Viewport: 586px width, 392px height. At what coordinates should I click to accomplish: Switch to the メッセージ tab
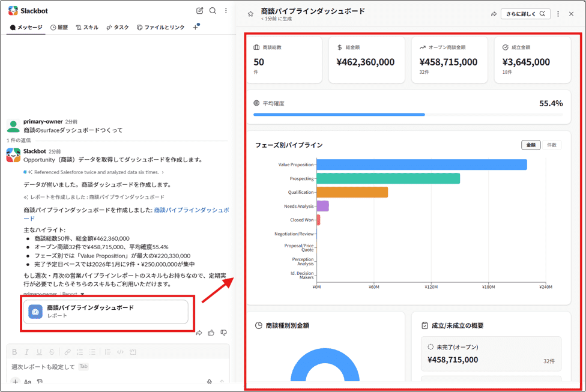point(26,27)
